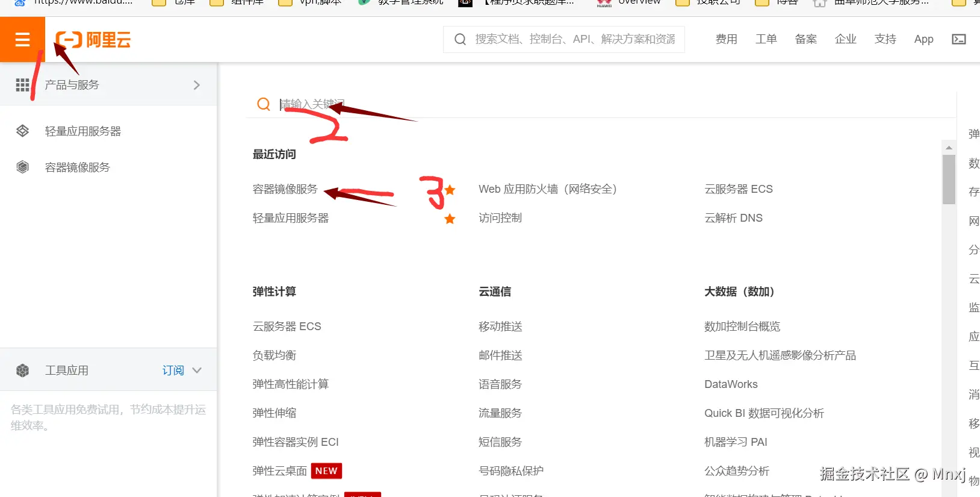
Task: Select the 云通信 category heading
Action: tap(495, 292)
